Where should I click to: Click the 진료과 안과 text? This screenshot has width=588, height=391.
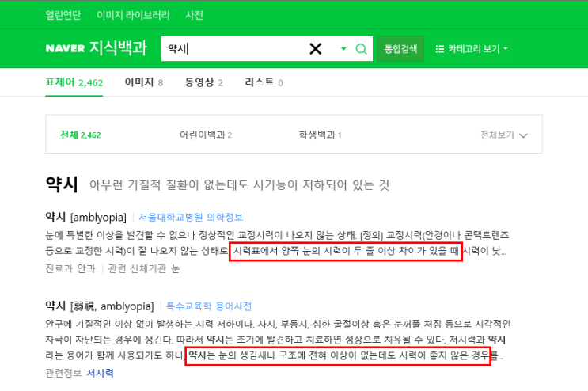coord(70,268)
